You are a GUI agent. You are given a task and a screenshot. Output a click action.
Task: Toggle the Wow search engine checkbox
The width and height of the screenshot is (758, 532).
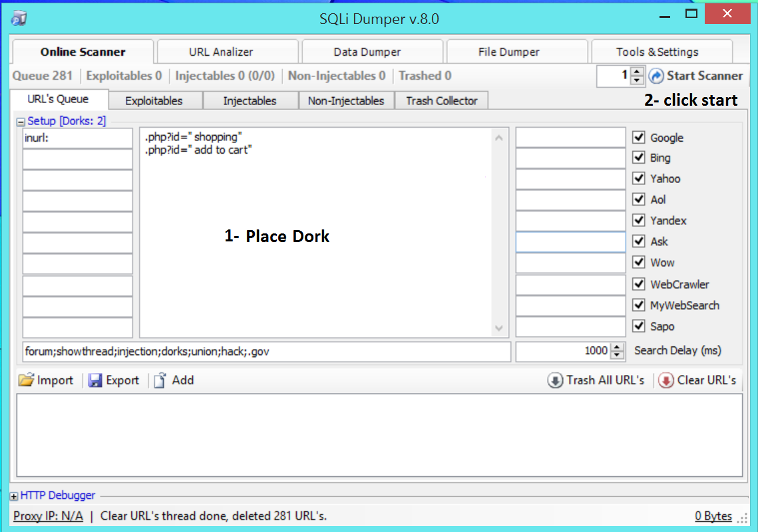pyautogui.click(x=639, y=263)
